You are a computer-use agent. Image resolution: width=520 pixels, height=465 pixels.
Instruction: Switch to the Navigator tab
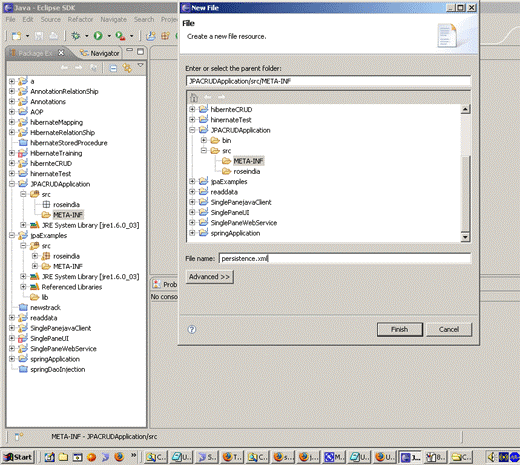tap(100, 53)
